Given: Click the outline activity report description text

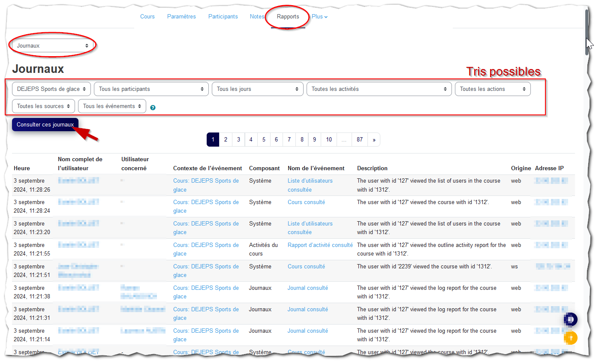Looking at the screenshot, I should click(431, 250).
